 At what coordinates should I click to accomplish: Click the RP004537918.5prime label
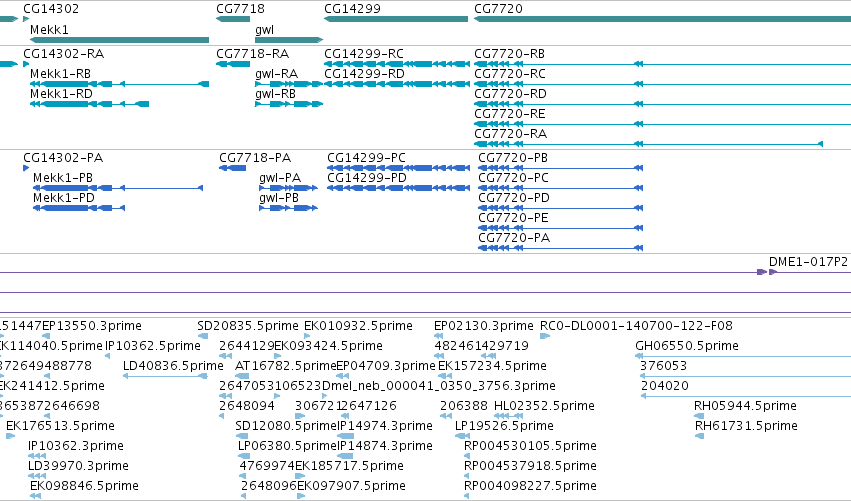click(x=530, y=466)
